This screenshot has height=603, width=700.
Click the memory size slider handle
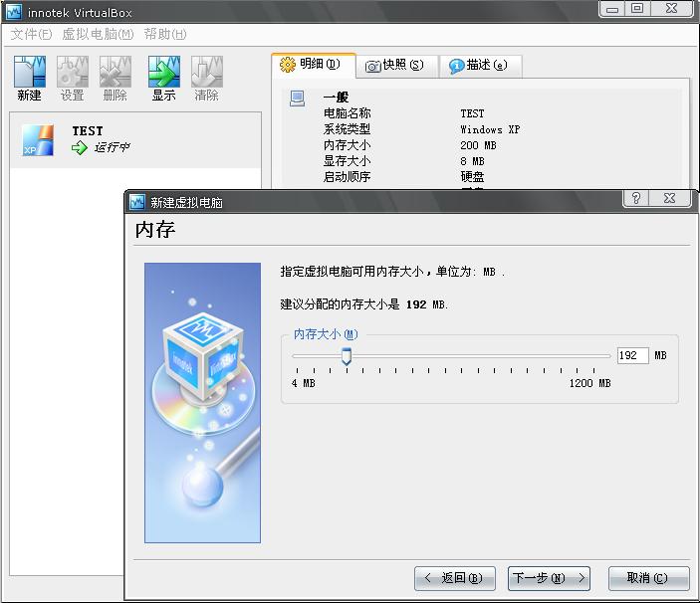[x=347, y=356]
